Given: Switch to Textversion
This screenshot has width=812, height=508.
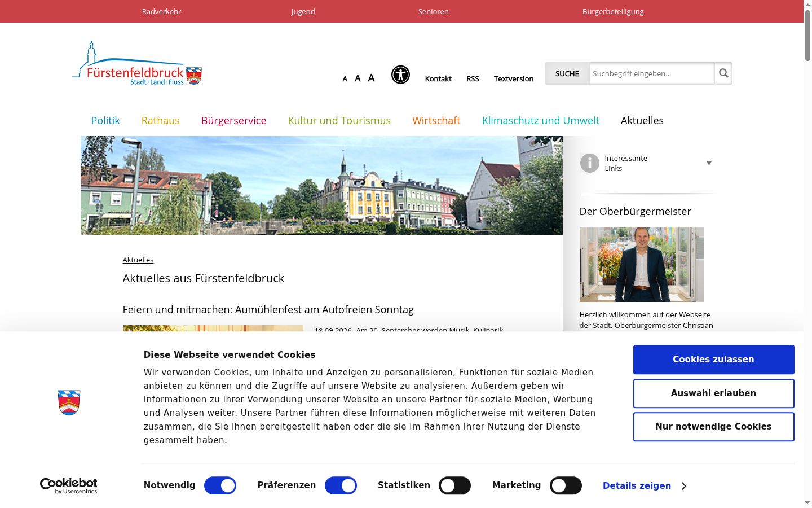Looking at the screenshot, I should 513,79.
